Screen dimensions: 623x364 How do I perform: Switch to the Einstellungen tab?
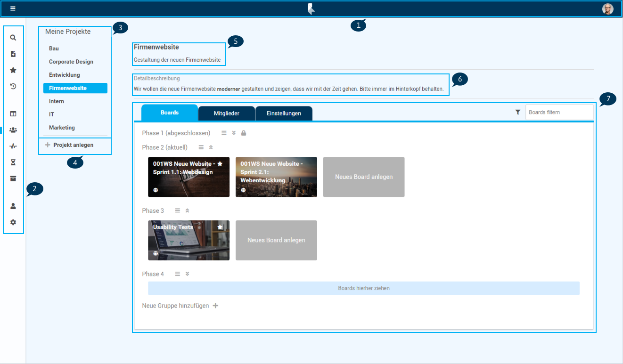(x=284, y=113)
